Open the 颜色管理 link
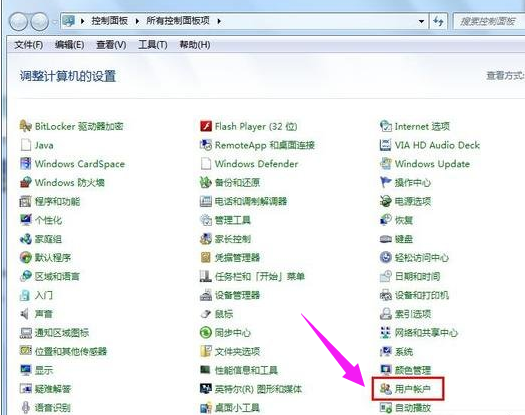Screen dimensions: 525x415 412,370
